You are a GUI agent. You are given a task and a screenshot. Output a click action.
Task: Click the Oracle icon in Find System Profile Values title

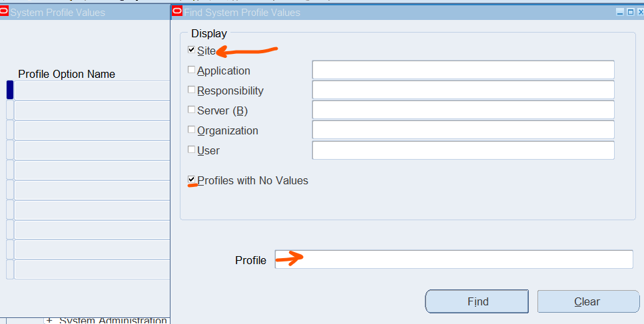click(x=177, y=11)
